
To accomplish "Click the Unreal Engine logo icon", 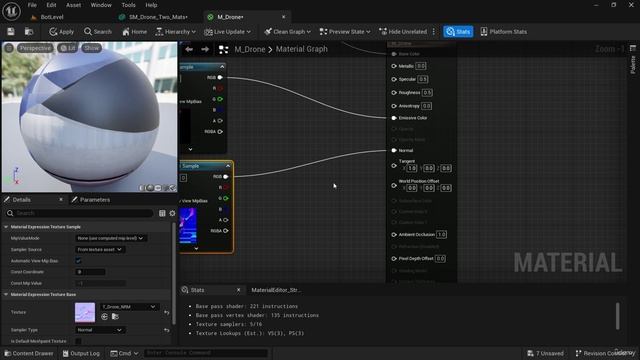I will [x=11, y=11].
